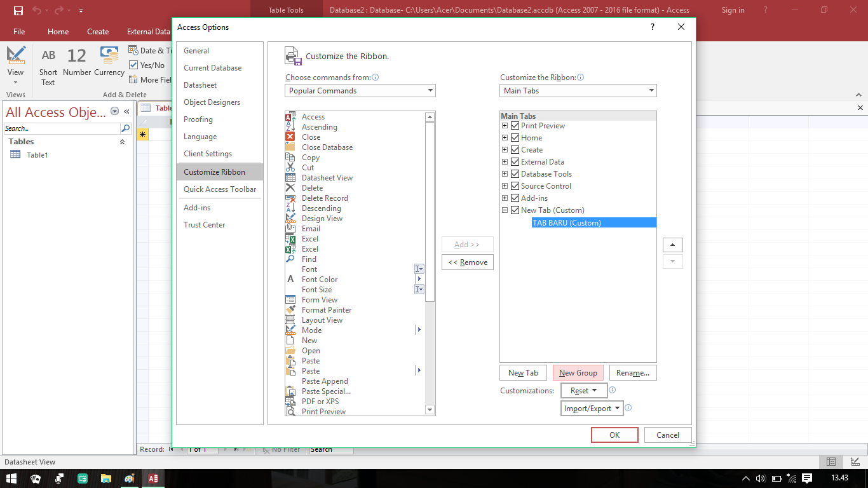
Task: Toggle the Source Control checkbox
Action: (x=515, y=186)
